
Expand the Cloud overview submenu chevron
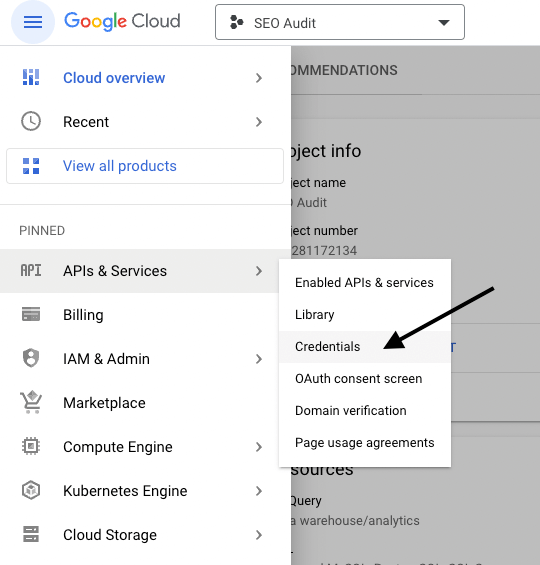pyautogui.click(x=259, y=78)
